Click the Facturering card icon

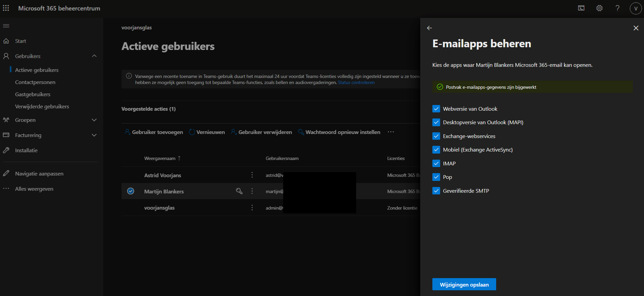click(x=6, y=135)
